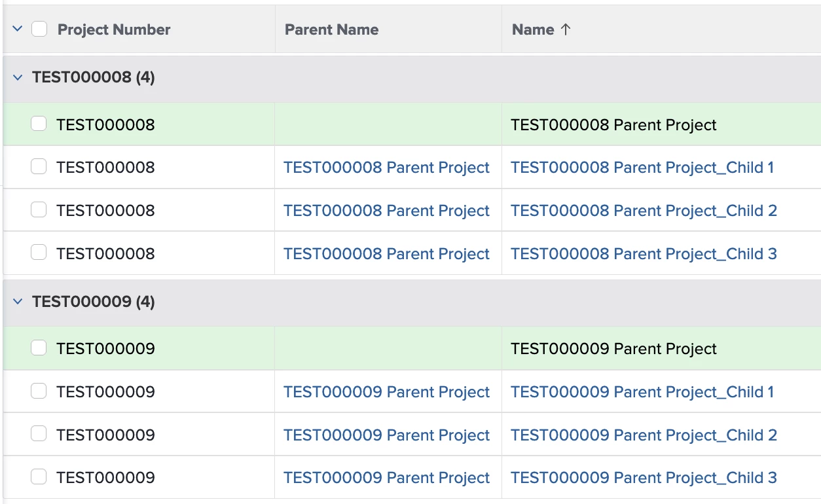Screen dimensions: 821x504
Task: Select the highlighted TEST000009 Parent Project name cell
Action: coord(661,349)
